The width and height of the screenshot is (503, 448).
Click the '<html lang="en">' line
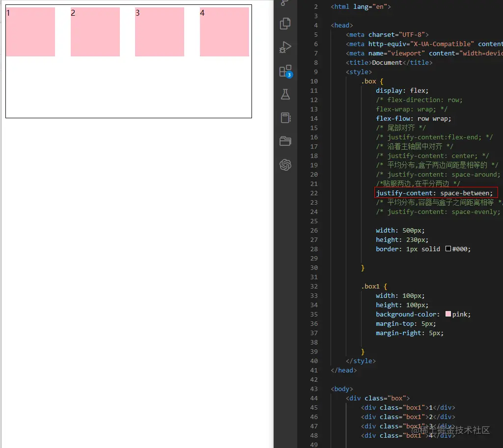tap(361, 6)
